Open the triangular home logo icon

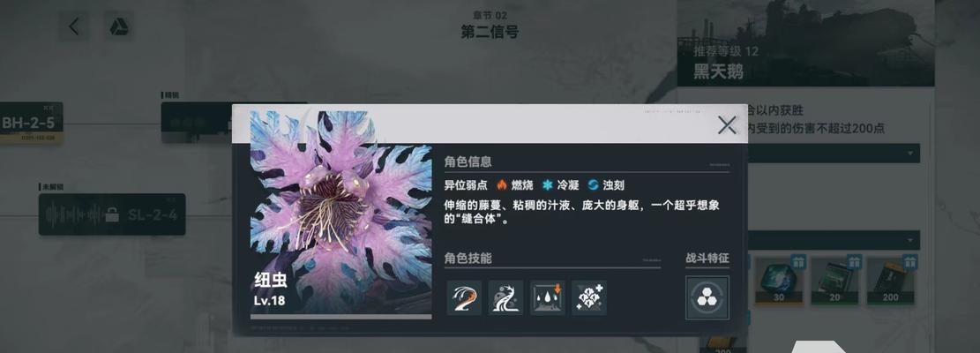pos(119,26)
